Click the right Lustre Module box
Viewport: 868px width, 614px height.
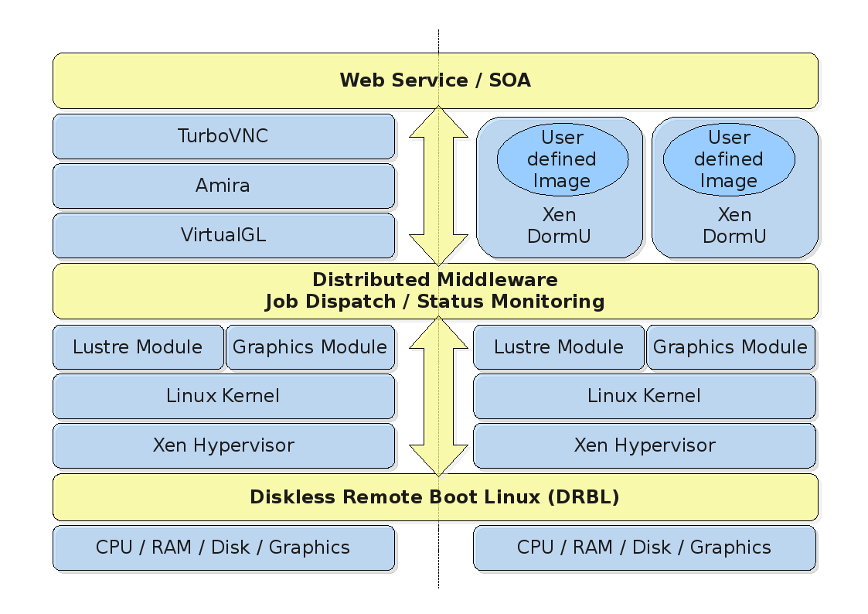pos(558,347)
